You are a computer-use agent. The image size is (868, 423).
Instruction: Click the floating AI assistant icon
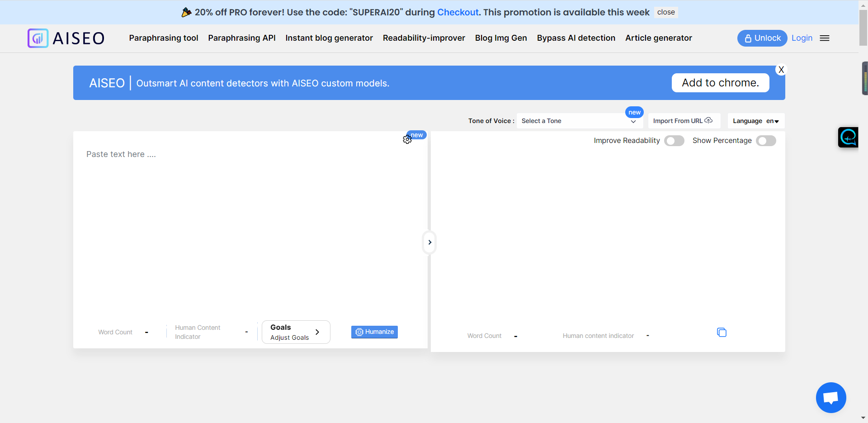click(848, 137)
